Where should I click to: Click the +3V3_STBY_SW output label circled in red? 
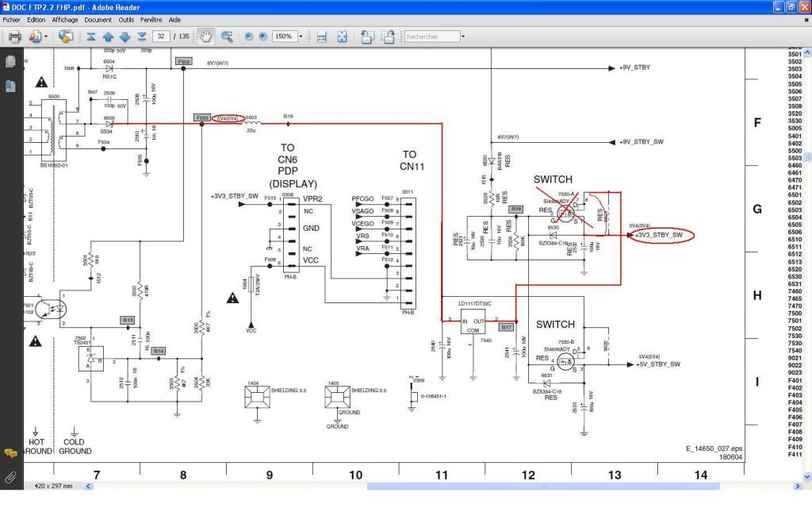pyautogui.click(x=660, y=235)
